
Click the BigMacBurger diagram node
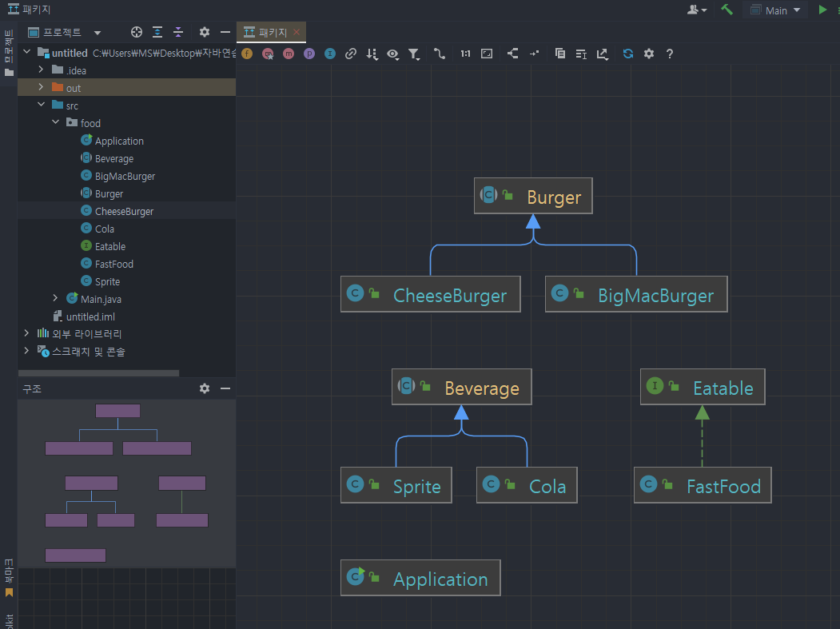click(636, 294)
